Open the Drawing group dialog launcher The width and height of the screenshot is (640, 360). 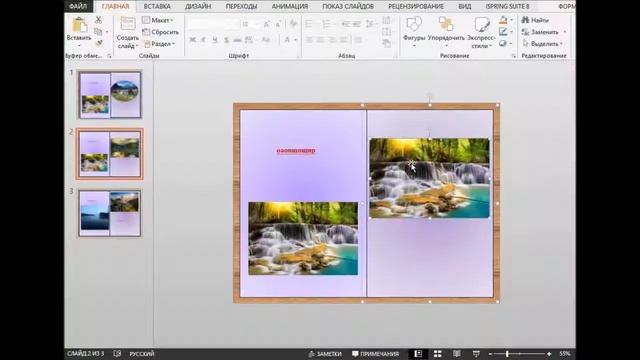tap(514, 56)
